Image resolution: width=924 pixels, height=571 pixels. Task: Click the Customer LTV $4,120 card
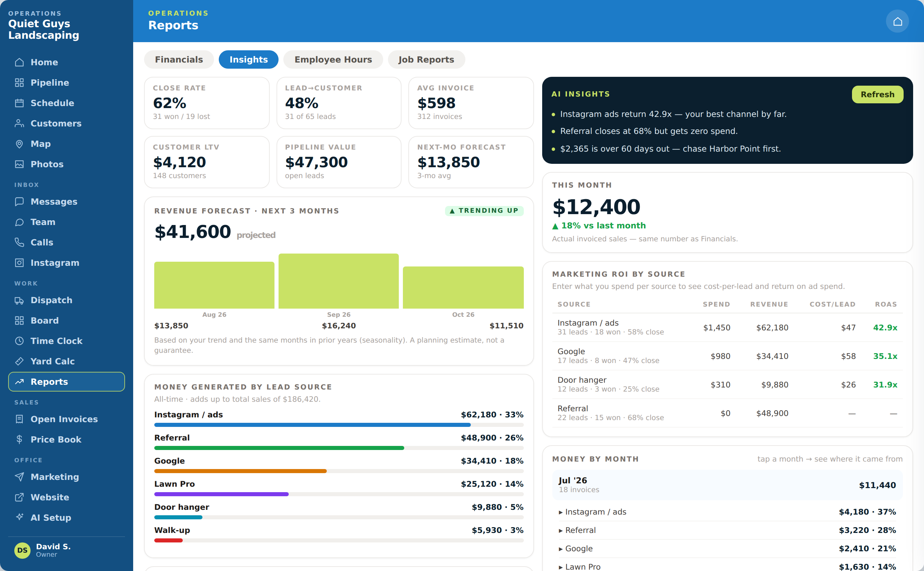(207, 162)
